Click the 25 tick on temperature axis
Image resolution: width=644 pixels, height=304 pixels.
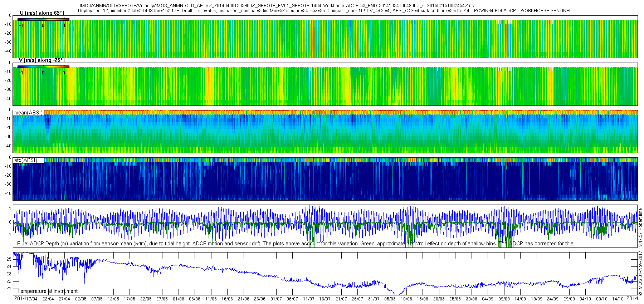click(x=9, y=259)
